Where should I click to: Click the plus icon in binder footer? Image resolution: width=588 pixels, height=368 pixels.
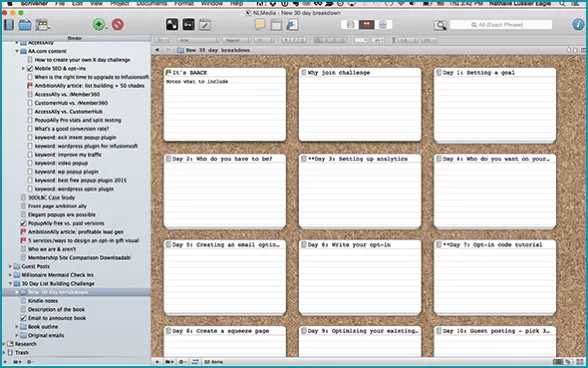[5, 362]
